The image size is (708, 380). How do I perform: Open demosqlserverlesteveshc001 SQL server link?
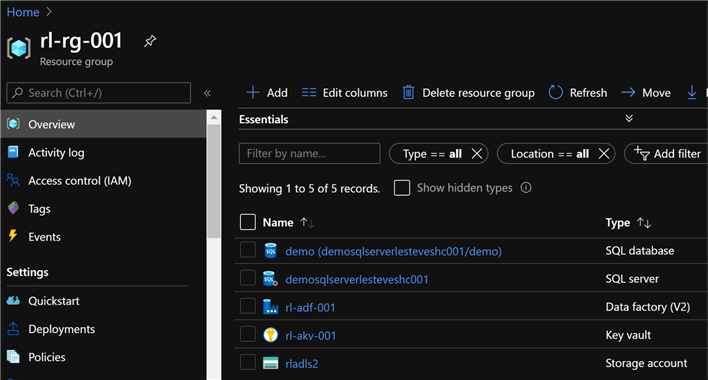[357, 279]
